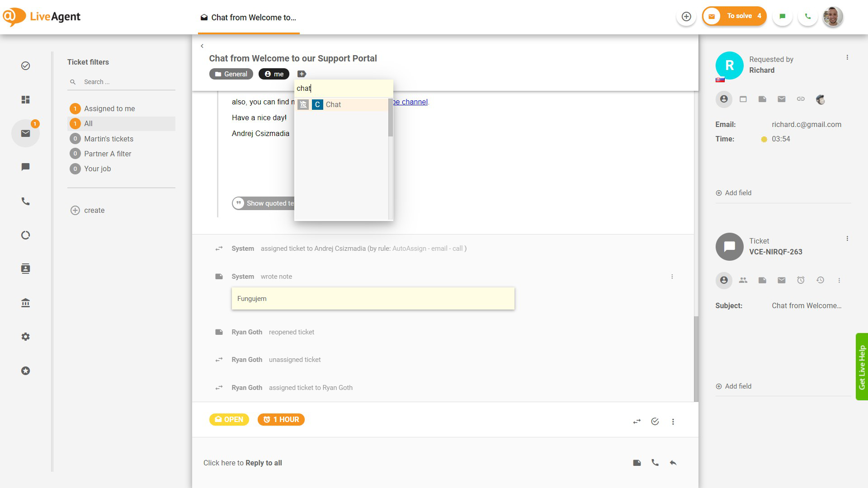
Task: Click the transfer ticket arrows icon above status bar
Action: click(637, 421)
